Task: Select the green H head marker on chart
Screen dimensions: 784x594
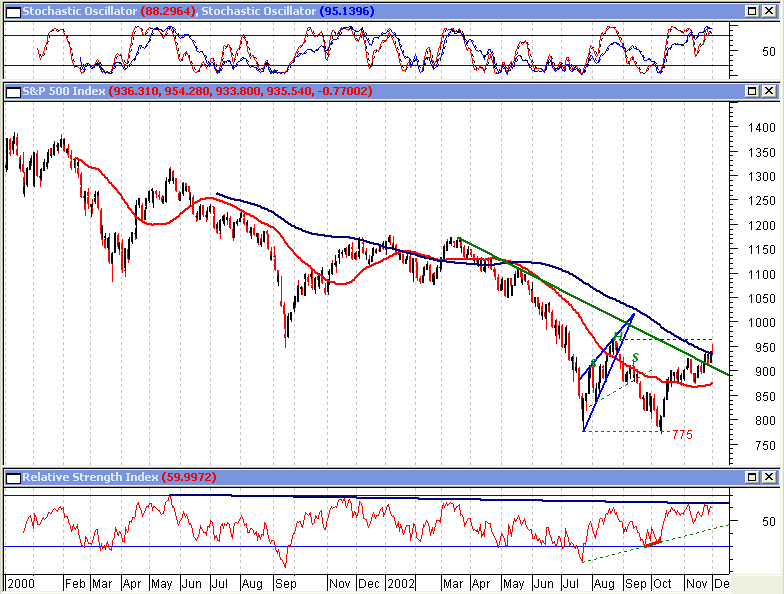Action: [x=618, y=336]
